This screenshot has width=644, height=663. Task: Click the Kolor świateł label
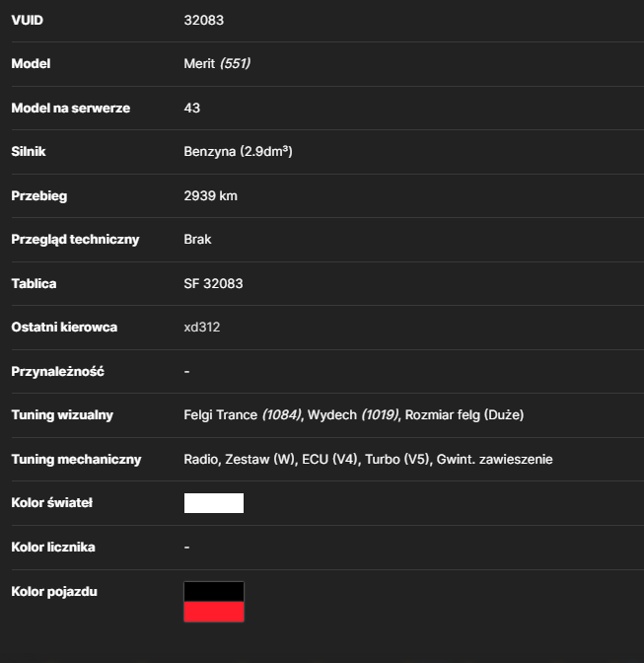coord(51,503)
